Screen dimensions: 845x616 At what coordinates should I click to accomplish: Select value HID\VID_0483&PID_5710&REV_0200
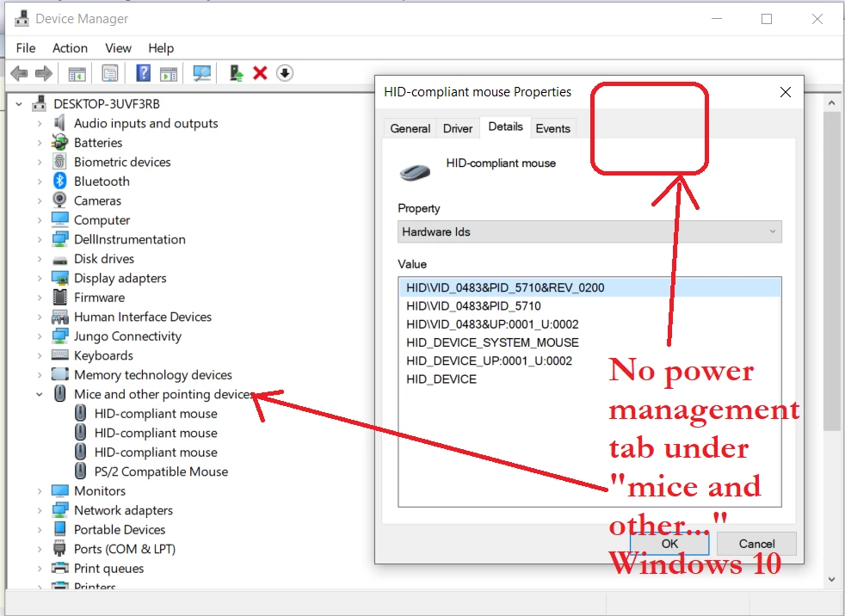tap(589, 288)
